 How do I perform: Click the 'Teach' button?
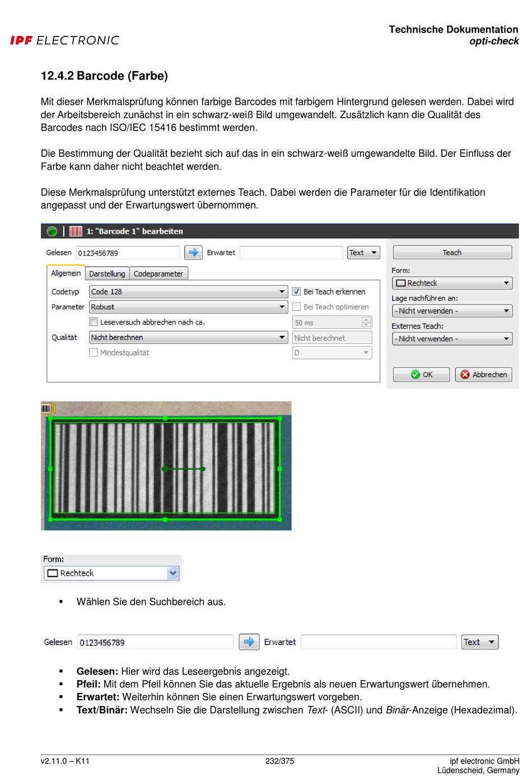(x=452, y=253)
